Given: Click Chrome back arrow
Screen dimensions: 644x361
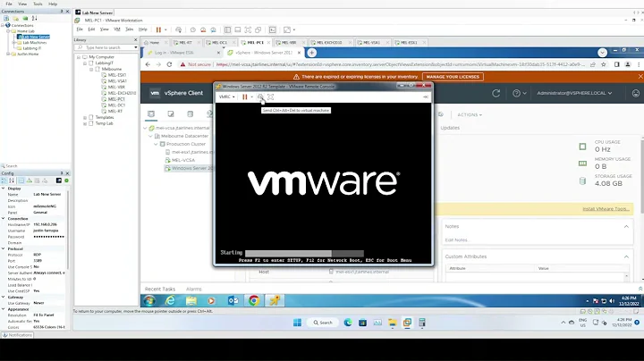Looking at the screenshot, I should point(148,64).
